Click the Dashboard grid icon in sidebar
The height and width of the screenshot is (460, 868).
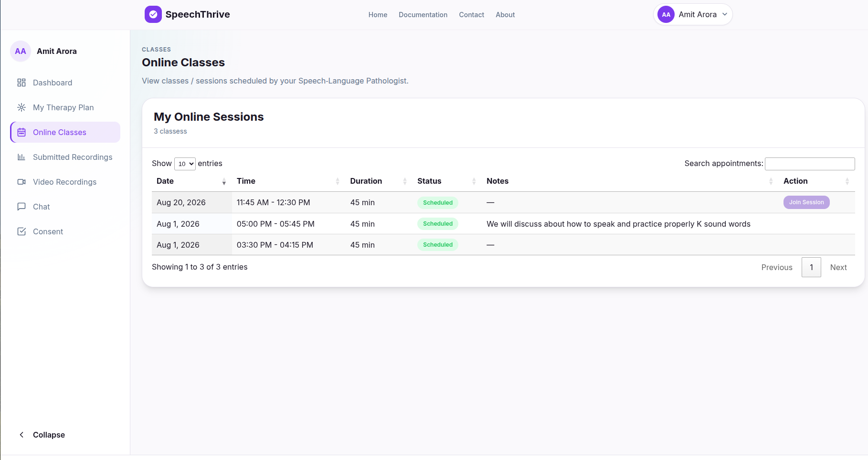[21, 83]
